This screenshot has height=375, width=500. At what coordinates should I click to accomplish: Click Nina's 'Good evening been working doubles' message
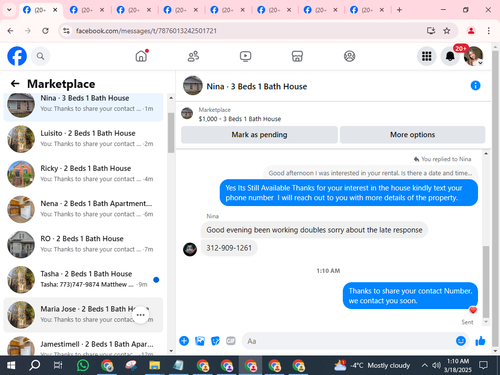click(x=314, y=230)
